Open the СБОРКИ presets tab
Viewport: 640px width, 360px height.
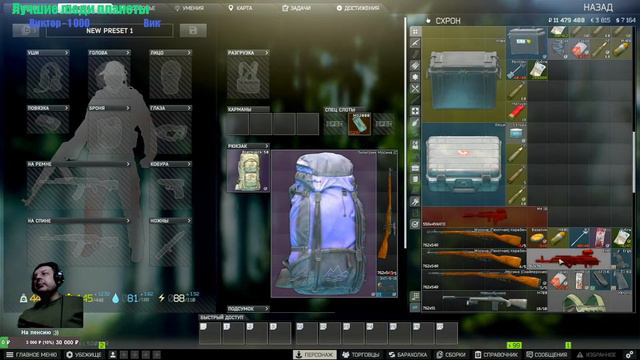451,355
